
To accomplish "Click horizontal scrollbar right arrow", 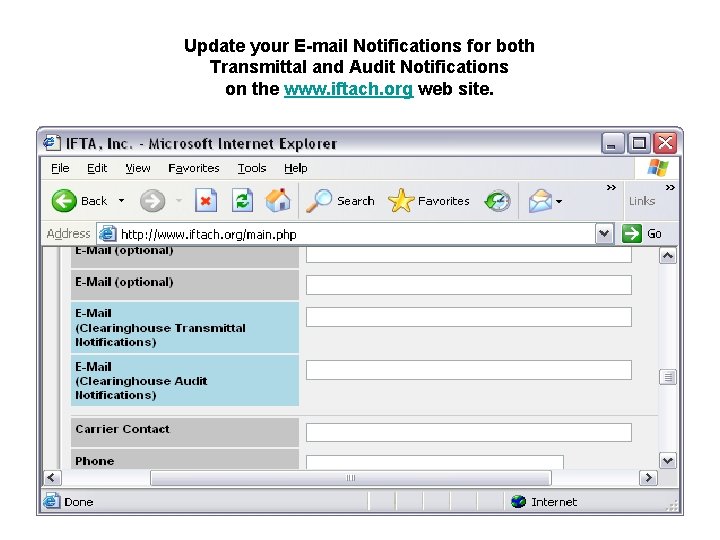I will 648,478.
